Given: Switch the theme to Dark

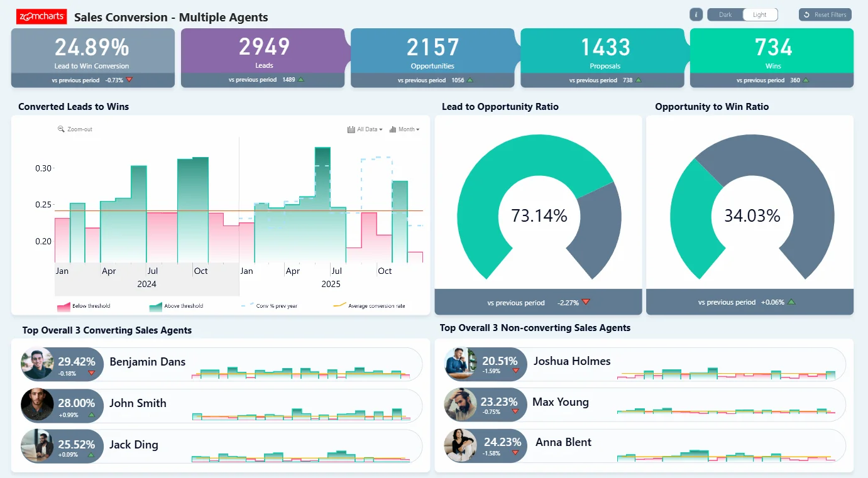Looking at the screenshot, I should click(x=725, y=14).
